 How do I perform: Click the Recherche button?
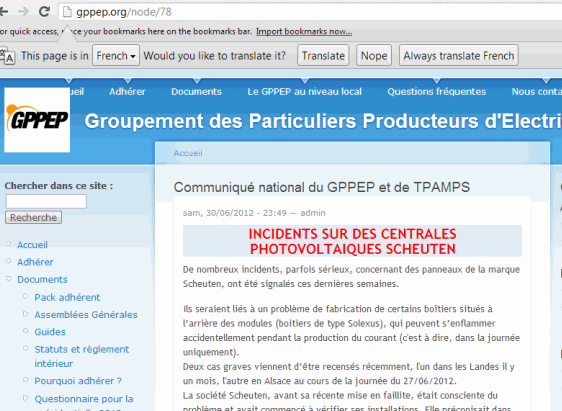pyautogui.click(x=33, y=218)
